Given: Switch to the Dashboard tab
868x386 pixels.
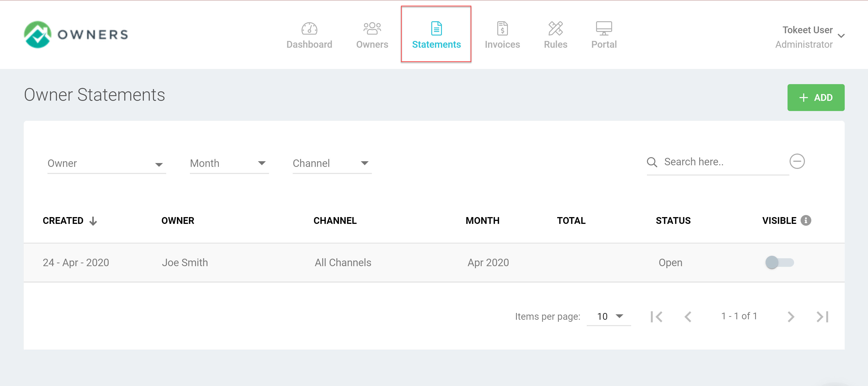Looking at the screenshot, I should [309, 45].
